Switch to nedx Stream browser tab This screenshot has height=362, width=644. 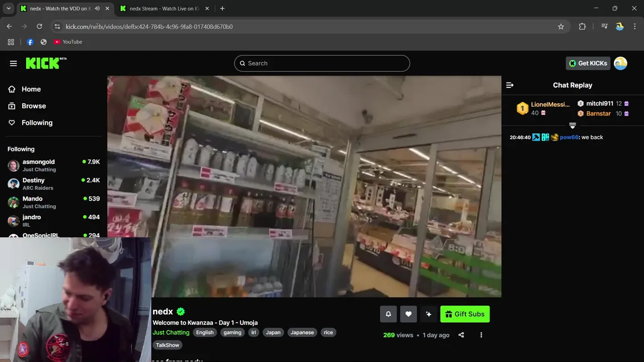pos(165,9)
